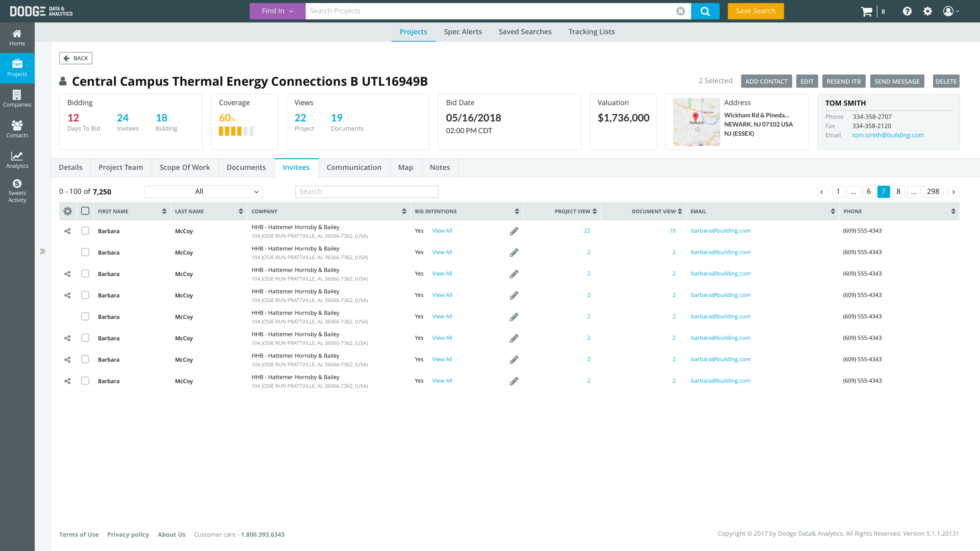Click the table column settings gear
The height and width of the screenshot is (551, 980).
pyautogui.click(x=67, y=211)
